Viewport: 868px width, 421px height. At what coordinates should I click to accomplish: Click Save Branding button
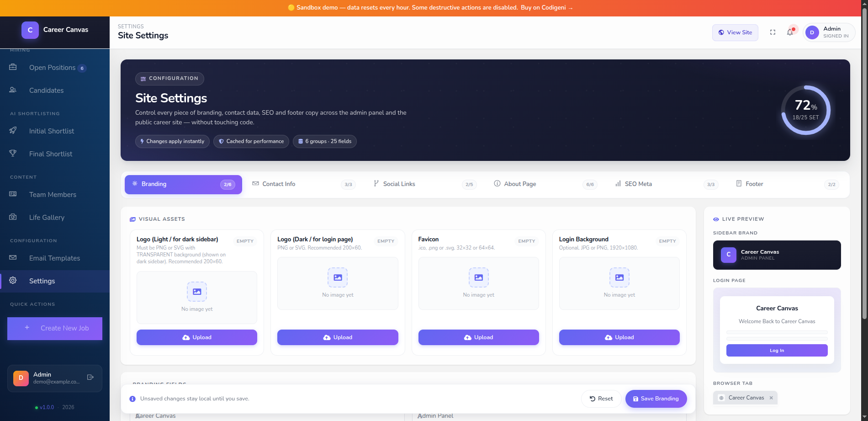[656, 399]
